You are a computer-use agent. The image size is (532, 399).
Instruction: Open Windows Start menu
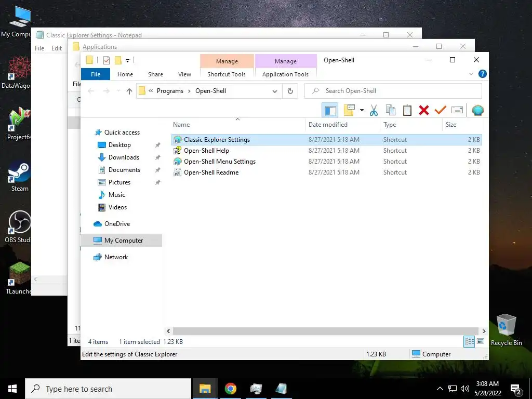tap(12, 389)
